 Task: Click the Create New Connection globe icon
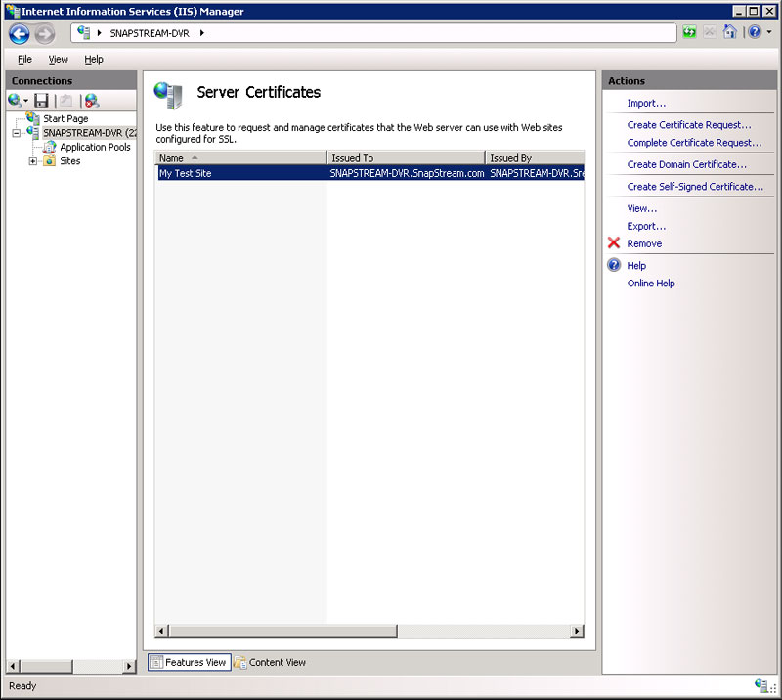tap(15, 101)
